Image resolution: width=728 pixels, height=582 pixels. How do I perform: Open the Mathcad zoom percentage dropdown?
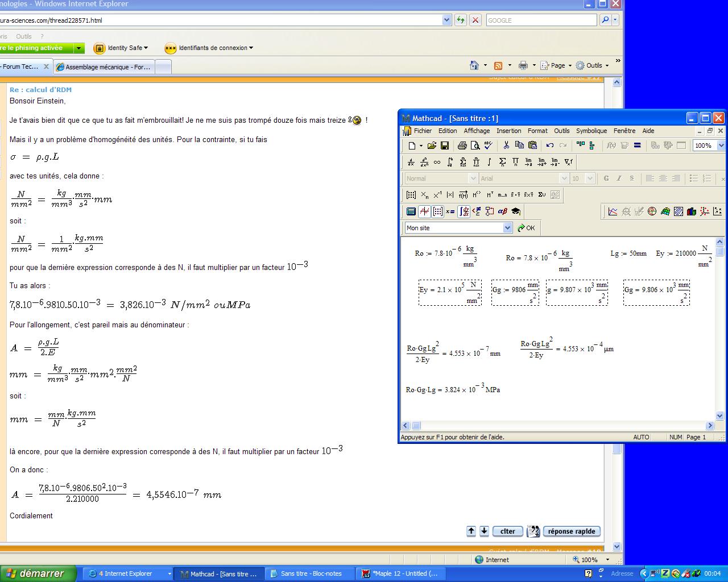721,145
